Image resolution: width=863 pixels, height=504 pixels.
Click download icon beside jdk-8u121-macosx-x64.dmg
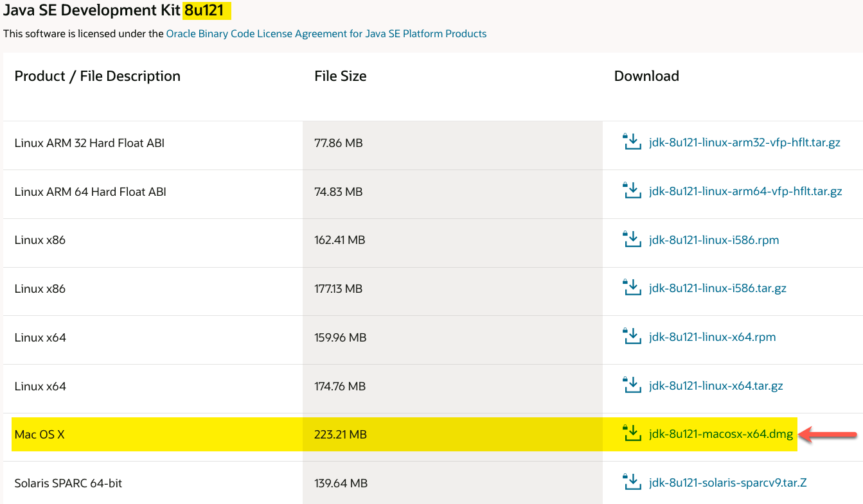(x=632, y=434)
